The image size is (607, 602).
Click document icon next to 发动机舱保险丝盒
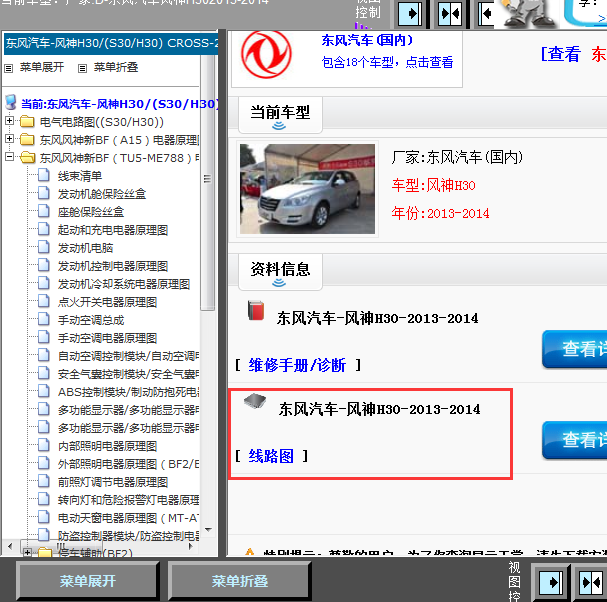pos(44,193)
